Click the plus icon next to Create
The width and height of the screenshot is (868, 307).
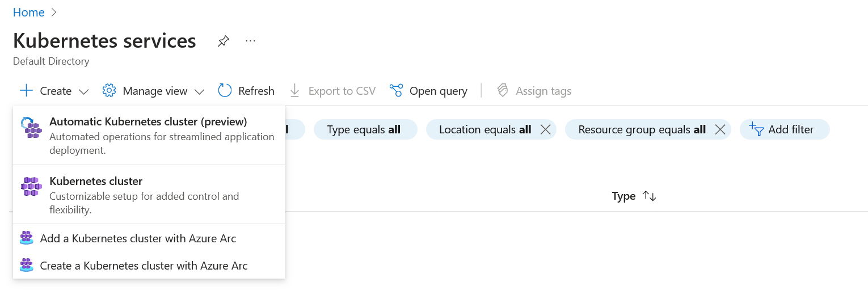(26, 91)
